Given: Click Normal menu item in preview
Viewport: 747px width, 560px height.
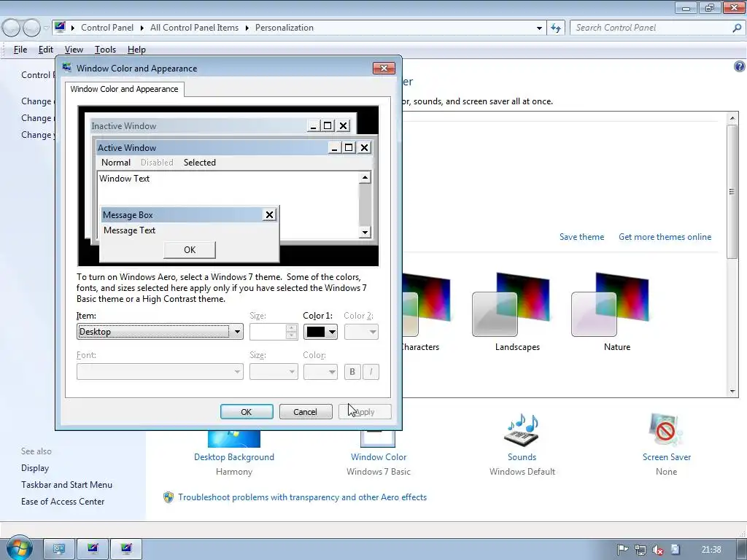Looking at the screenshot, I should [116, 163].
